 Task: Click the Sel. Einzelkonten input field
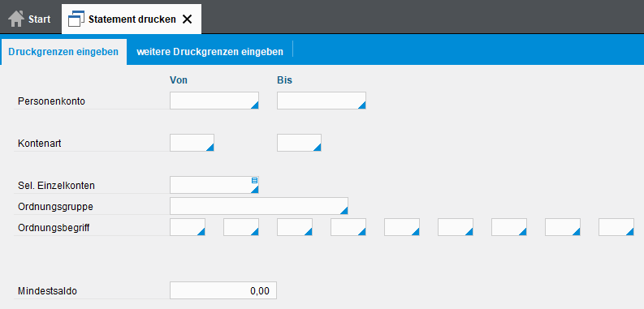pos(214,185)
